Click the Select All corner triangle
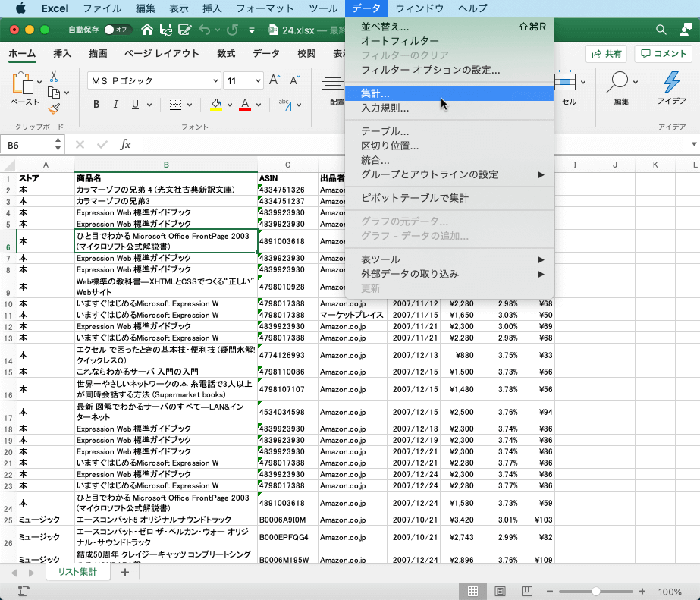 coord(8,165)
